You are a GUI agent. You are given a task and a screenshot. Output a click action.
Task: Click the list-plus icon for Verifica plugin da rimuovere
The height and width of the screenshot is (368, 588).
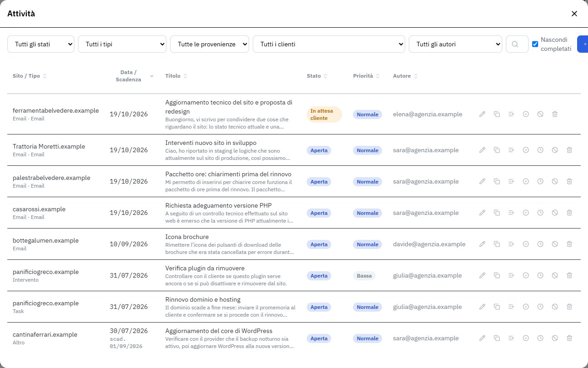(x=511, y=275)
